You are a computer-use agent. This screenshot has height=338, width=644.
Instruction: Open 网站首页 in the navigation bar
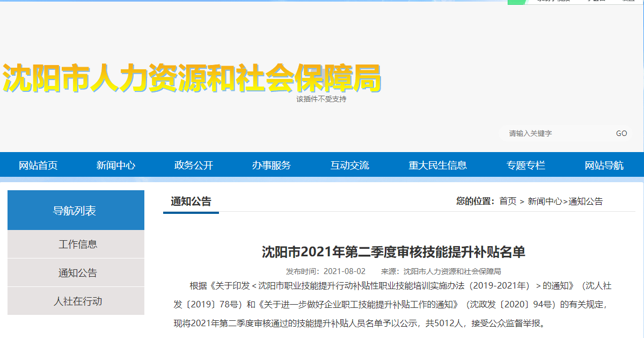coord(38,166)
